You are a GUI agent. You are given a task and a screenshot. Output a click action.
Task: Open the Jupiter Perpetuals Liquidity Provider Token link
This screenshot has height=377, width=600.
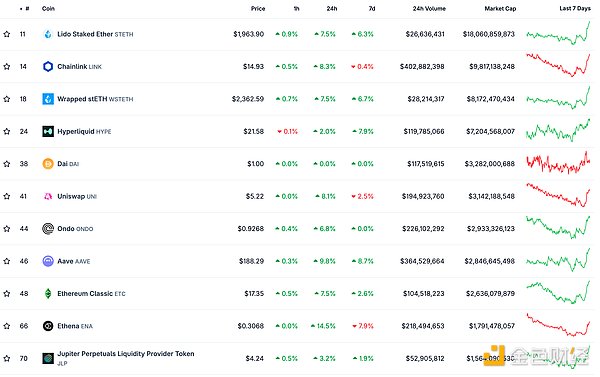126,358
